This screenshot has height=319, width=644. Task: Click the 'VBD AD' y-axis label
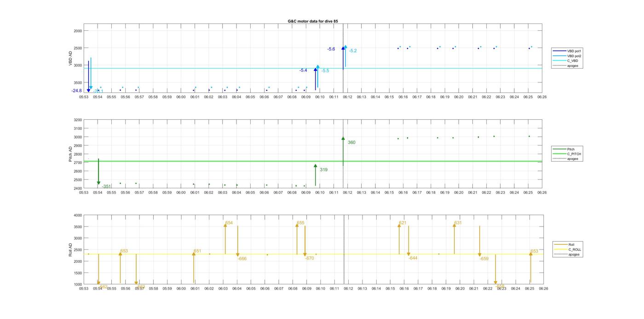[x=70, y=58]
